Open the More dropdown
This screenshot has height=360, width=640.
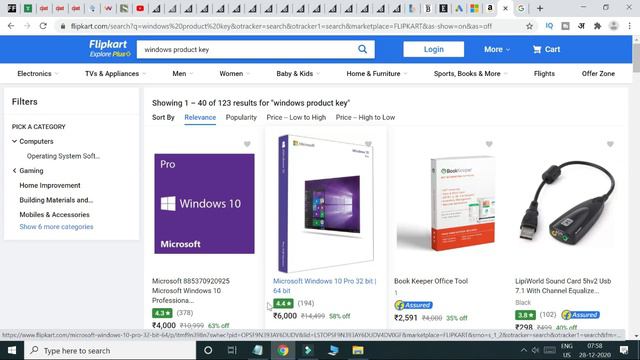[x=497, y=49]
